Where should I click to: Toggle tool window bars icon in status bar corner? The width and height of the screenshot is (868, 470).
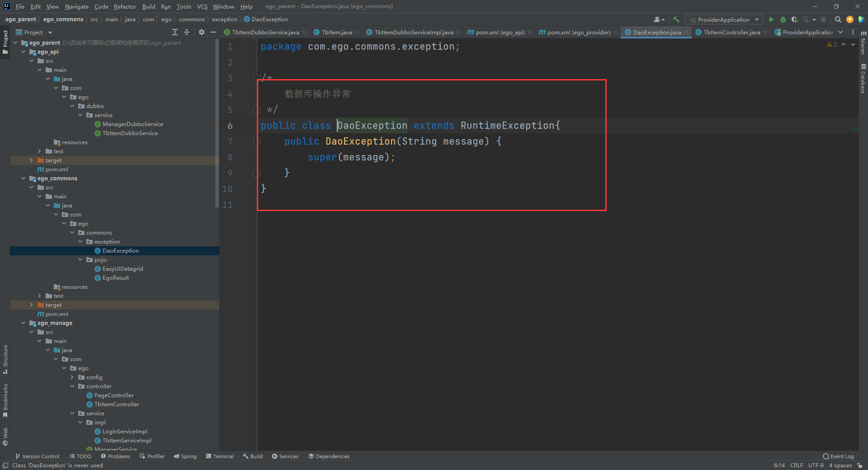5,465
